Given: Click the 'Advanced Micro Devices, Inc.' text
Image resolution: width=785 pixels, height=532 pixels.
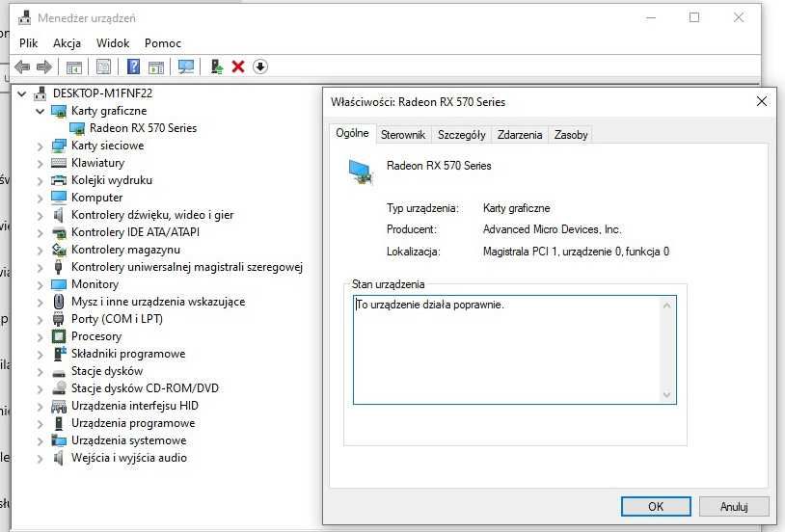Looking at the screenshot, I should (552, 229).
